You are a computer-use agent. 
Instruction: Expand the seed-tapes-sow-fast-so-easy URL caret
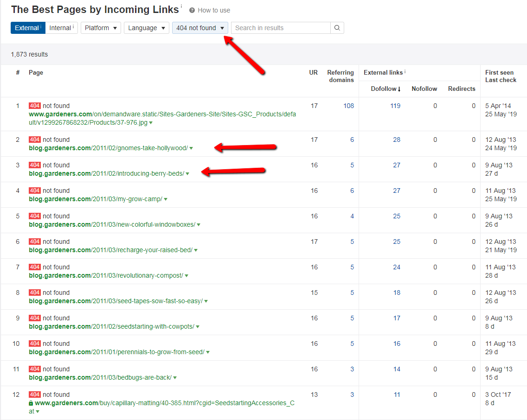206,301
